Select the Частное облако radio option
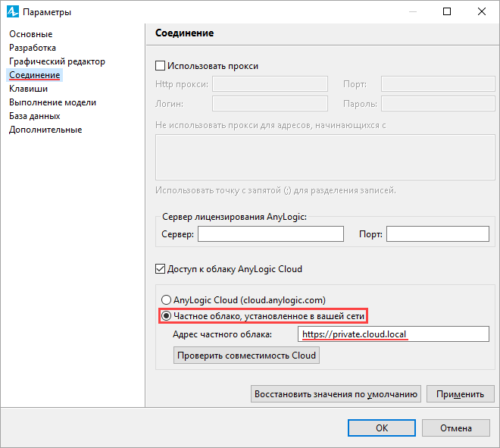This screenshot has width=500, height=448. 166,316
